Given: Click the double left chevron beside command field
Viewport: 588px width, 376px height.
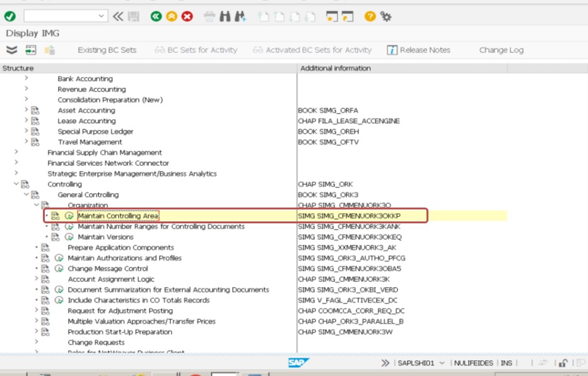Looking at the screenshot, I should point(118,16).
